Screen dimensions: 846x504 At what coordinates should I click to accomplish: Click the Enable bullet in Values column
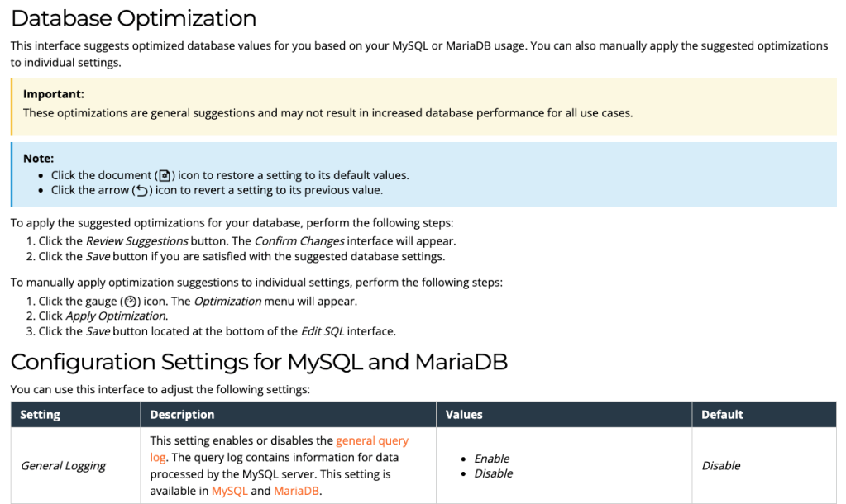(491, 459)
